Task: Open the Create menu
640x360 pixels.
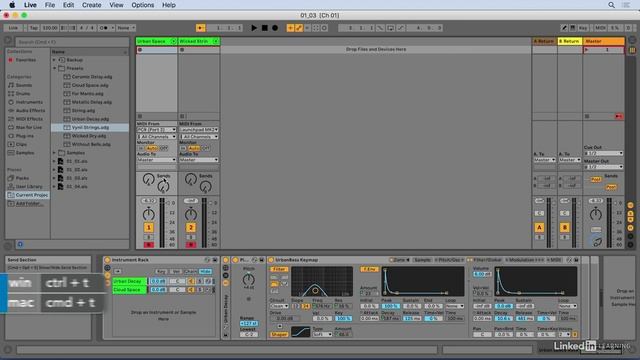Action: [x=91, y=5]
